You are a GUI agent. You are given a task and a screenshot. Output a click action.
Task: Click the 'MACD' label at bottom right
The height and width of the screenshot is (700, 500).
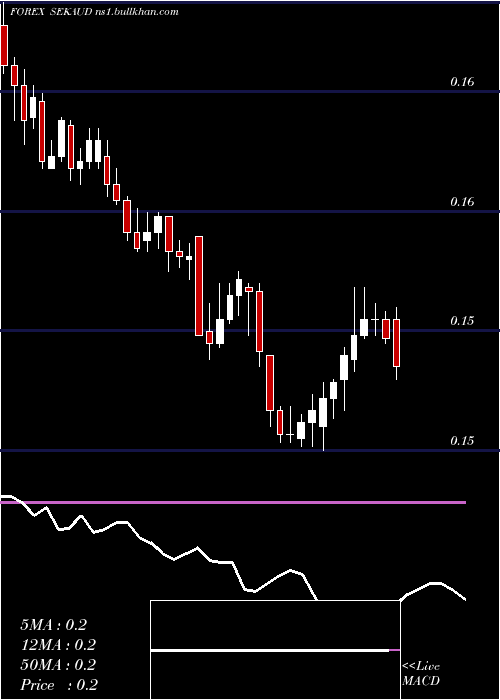click(x=421, y=681)
